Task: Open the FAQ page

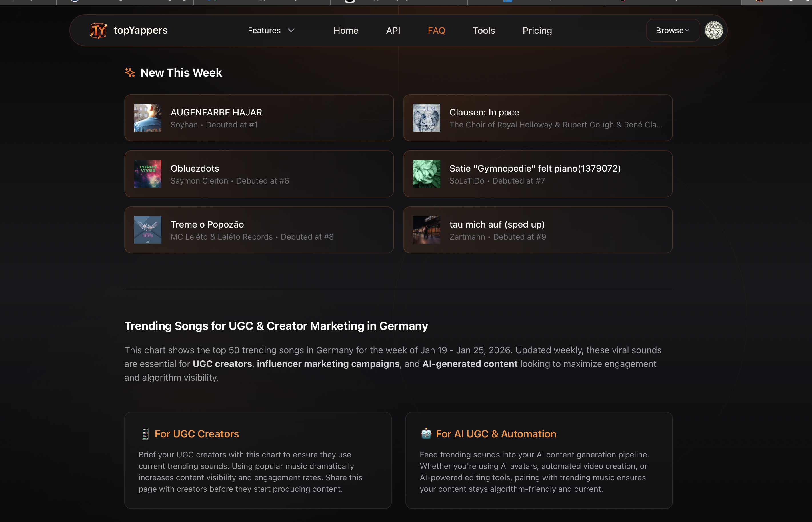Action: (x=436, y=31)
